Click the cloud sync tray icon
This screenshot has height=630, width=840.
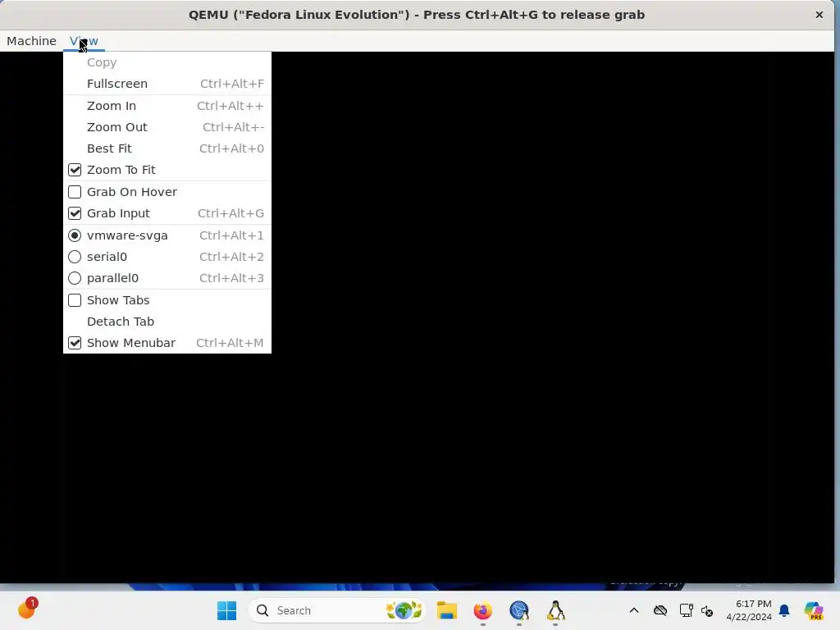tap(660, 610)
